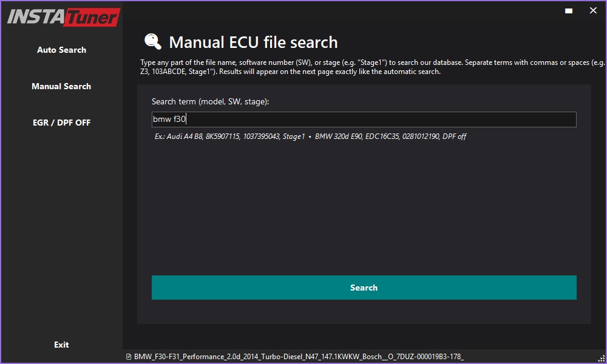This screenshot has width=607, height=364.
Task: Select Auto Search in the sidebar
Action: coord(61,50)
